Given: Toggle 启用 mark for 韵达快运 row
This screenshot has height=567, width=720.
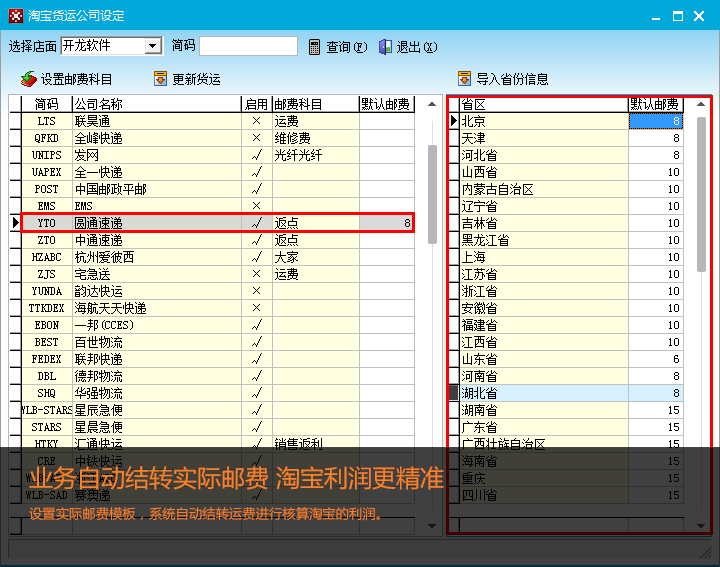Looking at the screenshot, I should click(x=257, y=291).
